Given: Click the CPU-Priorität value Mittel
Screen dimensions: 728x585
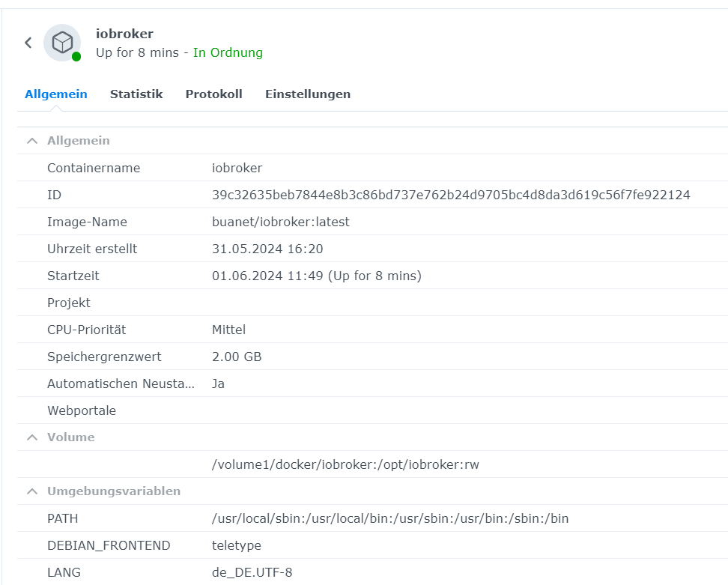Looking at the screenshot, I should tap(228, 330).
